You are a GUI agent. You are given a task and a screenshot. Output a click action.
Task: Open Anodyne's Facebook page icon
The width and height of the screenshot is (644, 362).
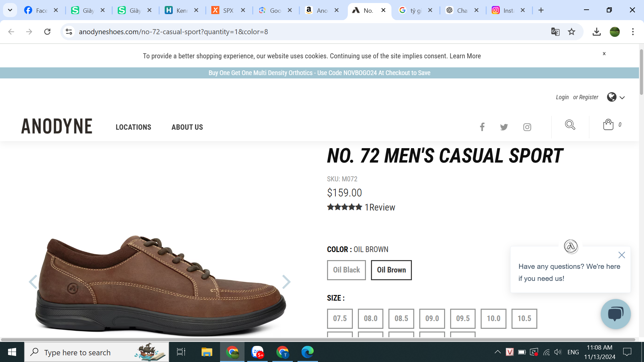[482, 127]
